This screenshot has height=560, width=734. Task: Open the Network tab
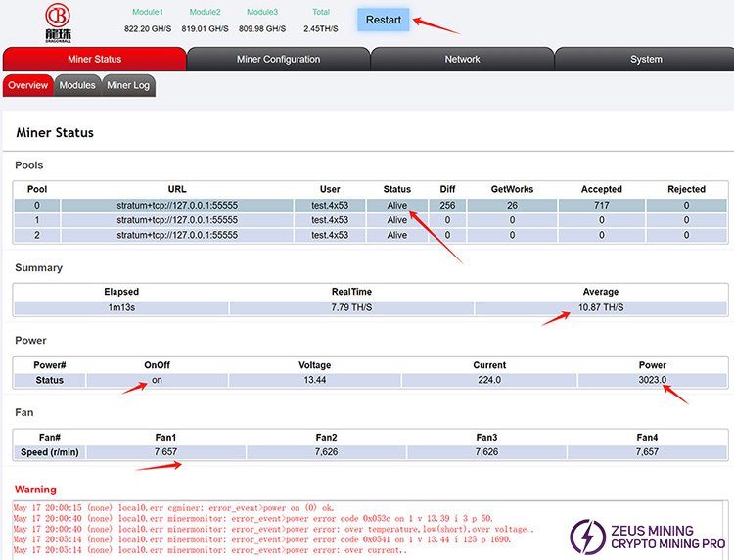(x=462, y=59)
